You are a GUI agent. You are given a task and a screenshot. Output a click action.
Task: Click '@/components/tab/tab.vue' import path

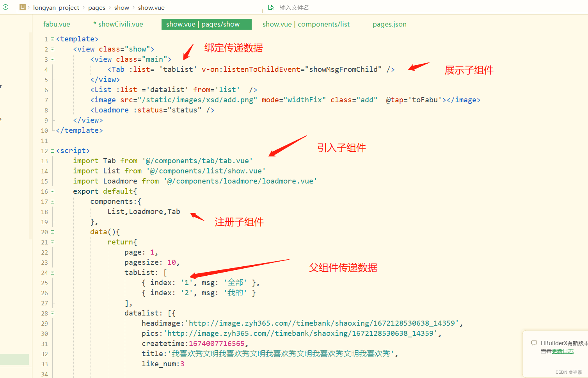point(197,161)
